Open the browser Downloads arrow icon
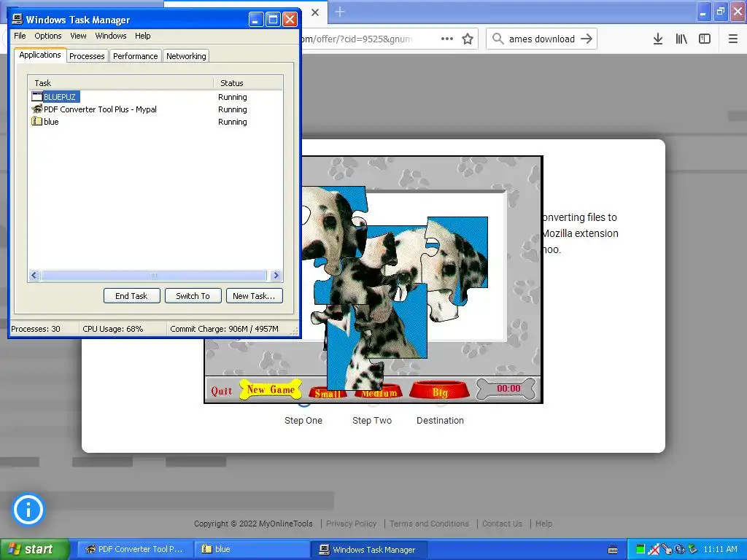 coord(658,39)
